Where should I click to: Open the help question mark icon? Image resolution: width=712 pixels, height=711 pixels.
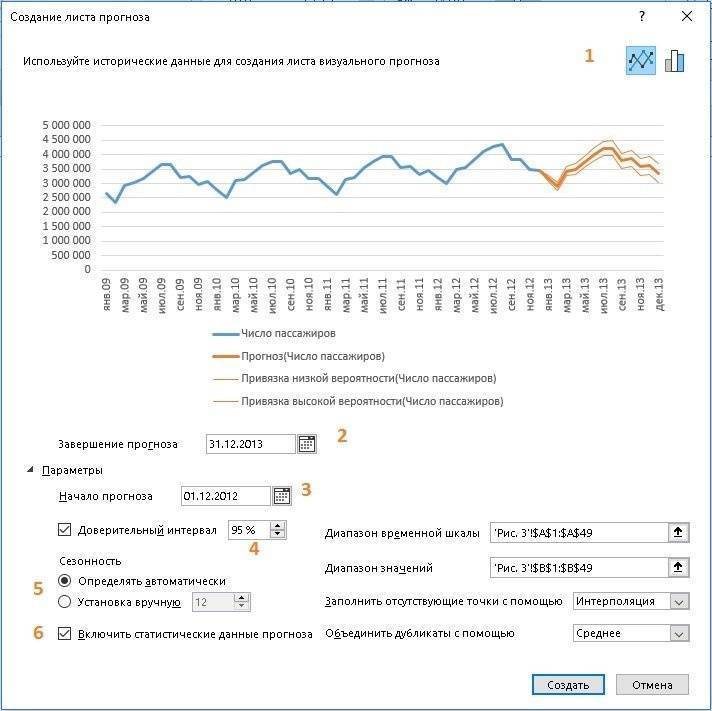[642, 17]
